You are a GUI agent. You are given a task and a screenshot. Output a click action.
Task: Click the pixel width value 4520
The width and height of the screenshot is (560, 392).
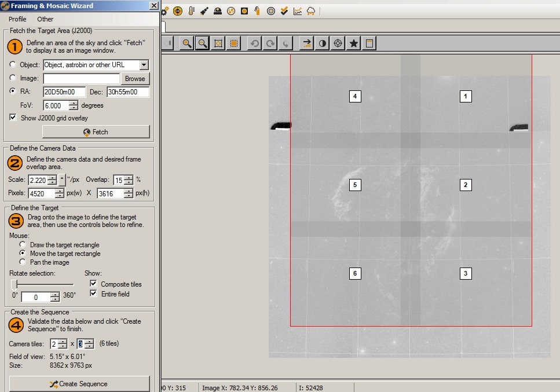(37, 193)
